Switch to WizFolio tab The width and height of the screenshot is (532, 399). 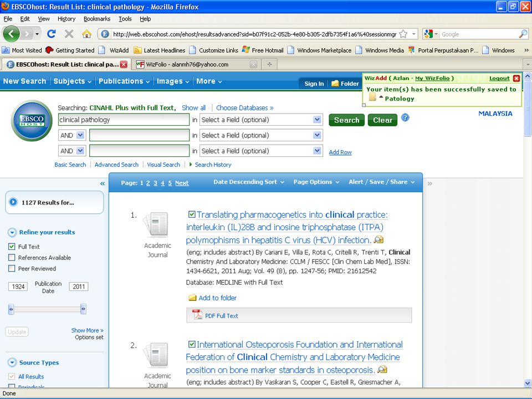197,64
